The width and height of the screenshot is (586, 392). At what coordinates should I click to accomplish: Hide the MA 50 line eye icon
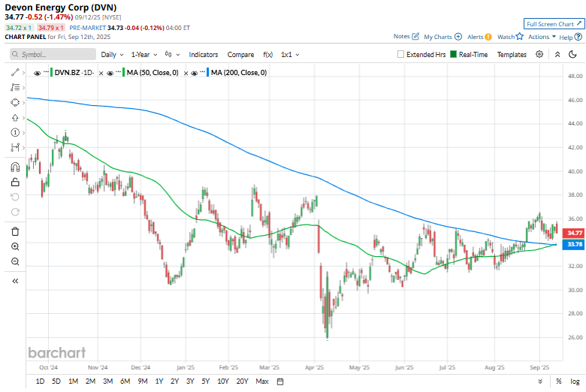click(x=110, y=74)
